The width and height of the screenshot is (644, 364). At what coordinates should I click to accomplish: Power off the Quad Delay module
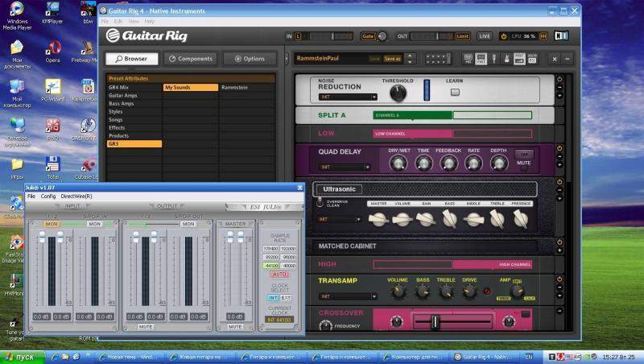coord(559,148)
